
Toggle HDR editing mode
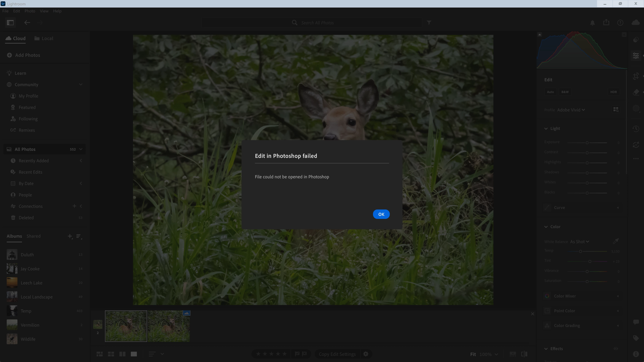click(613, 92)
